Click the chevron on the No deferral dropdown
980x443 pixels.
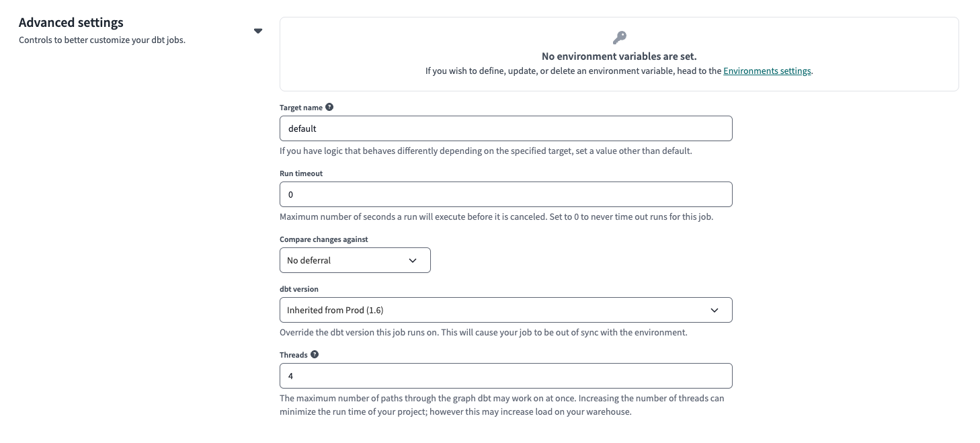point(413,260)
